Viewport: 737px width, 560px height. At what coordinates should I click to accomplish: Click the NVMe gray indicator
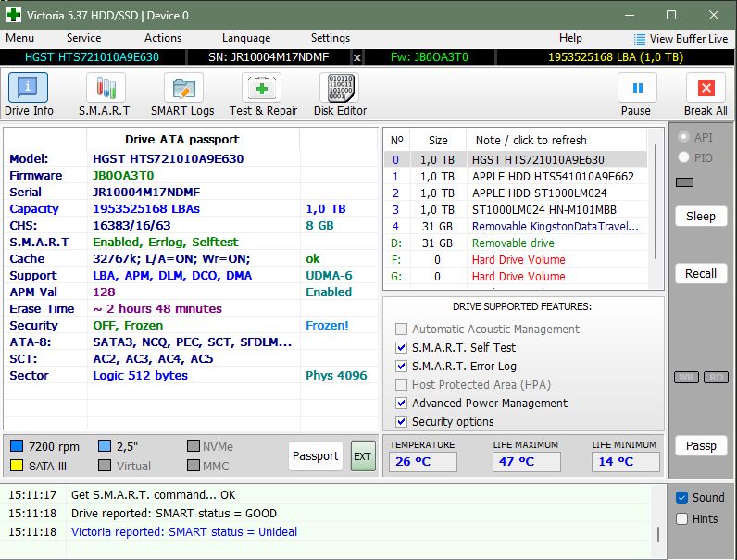194,445
